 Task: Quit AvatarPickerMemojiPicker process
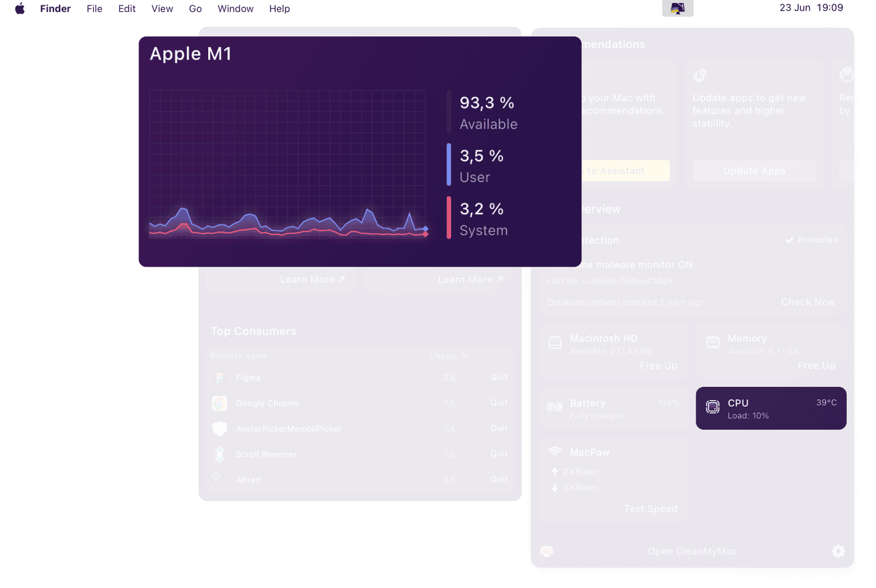(499, 428)
